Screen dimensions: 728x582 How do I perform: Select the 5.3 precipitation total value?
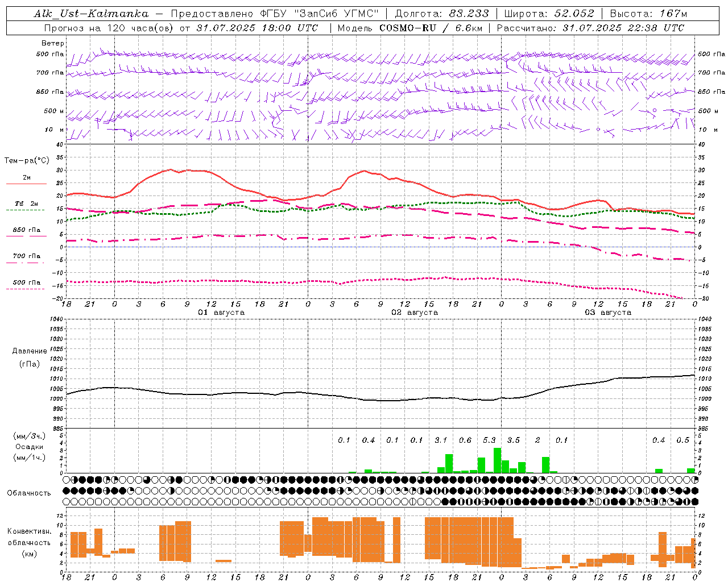(x=489, y=440)
